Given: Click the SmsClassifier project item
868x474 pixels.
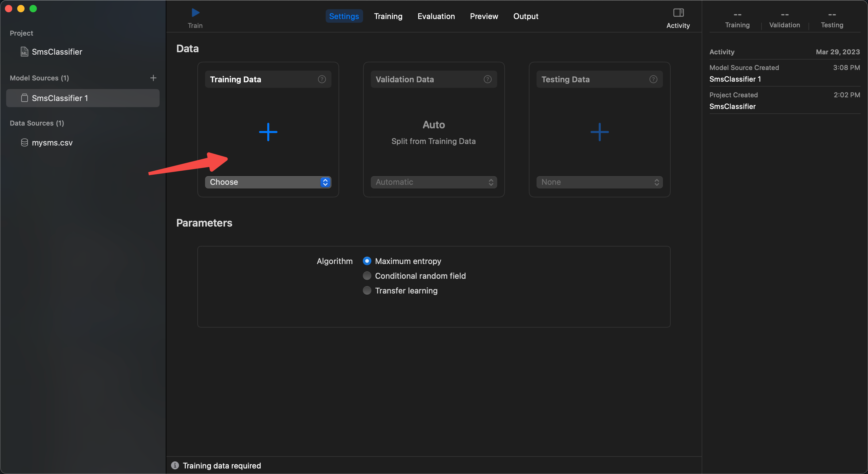Looking at the screenshot, I should 56,52.
